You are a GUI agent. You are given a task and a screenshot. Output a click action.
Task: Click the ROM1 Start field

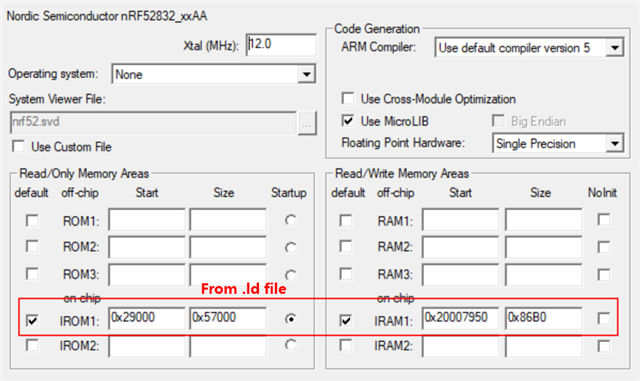(147, 221)
